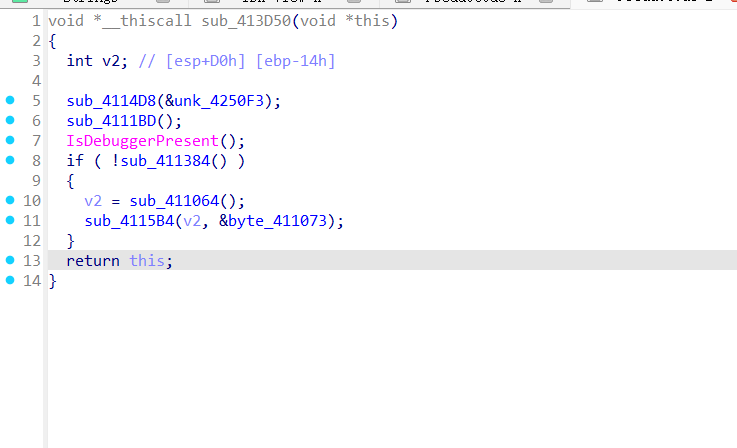The image size is (737, 448).
Task: Click the sub_4114D8 function call
Action: pyautogui.click(x=111, y=101)
